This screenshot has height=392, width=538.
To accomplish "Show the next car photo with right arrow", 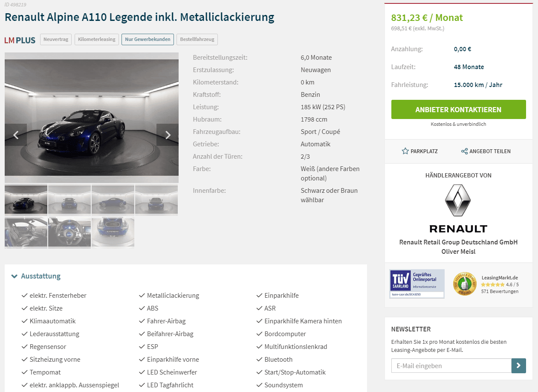I will coord(168,135).
